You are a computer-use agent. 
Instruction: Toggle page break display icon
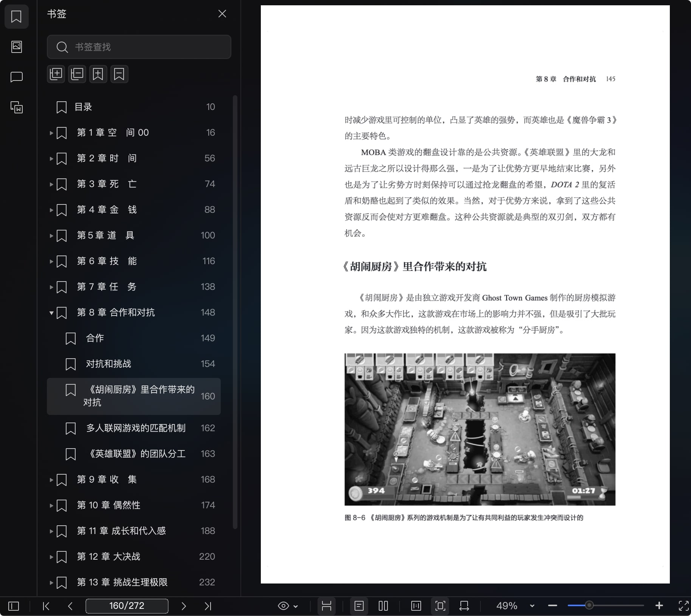pos(327,606)
